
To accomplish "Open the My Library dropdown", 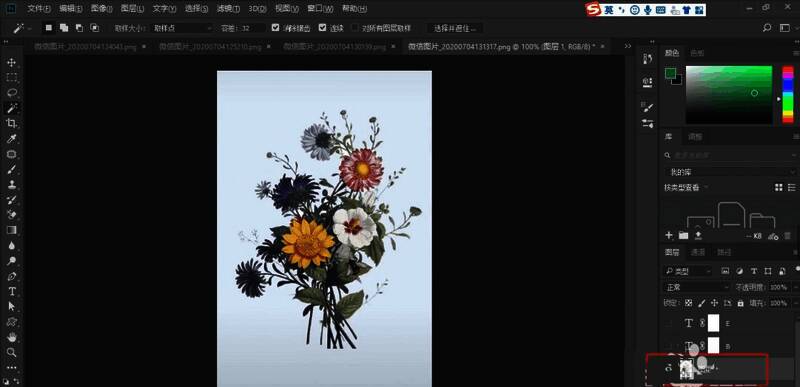I will 730,172.
